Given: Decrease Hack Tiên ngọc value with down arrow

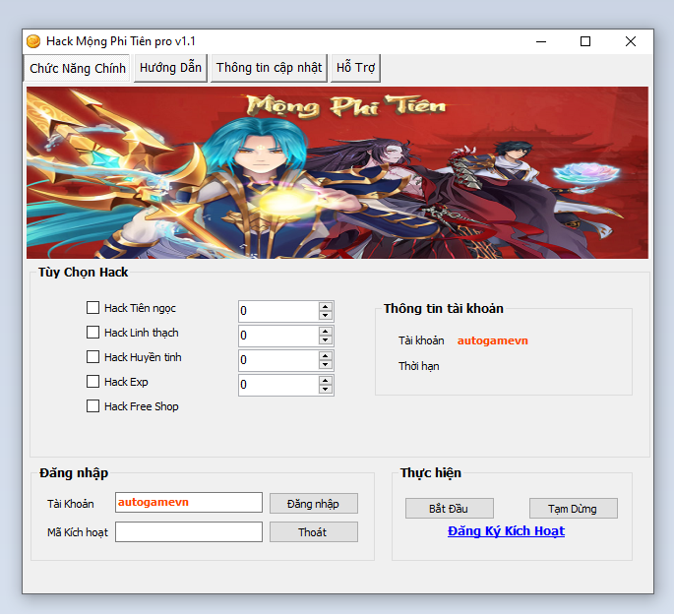Looking at the screenshot, I should click(x=326, y=316).
